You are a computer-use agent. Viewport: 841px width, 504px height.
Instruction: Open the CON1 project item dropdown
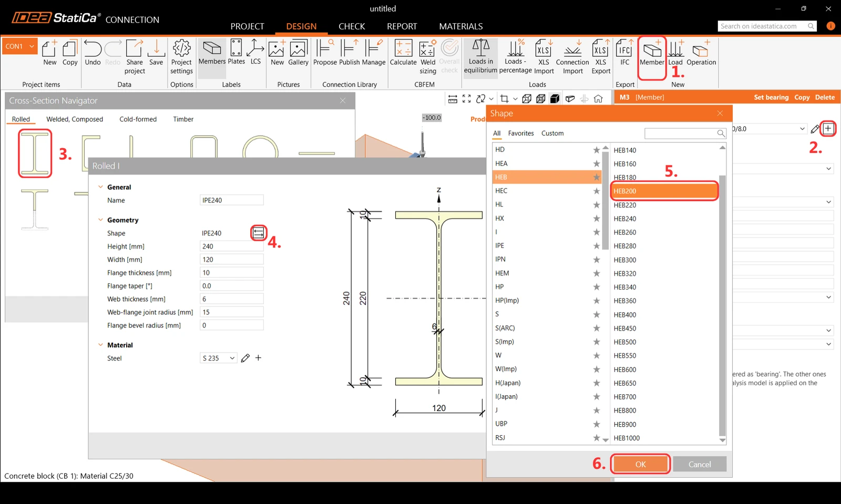[x=20, y=46]
